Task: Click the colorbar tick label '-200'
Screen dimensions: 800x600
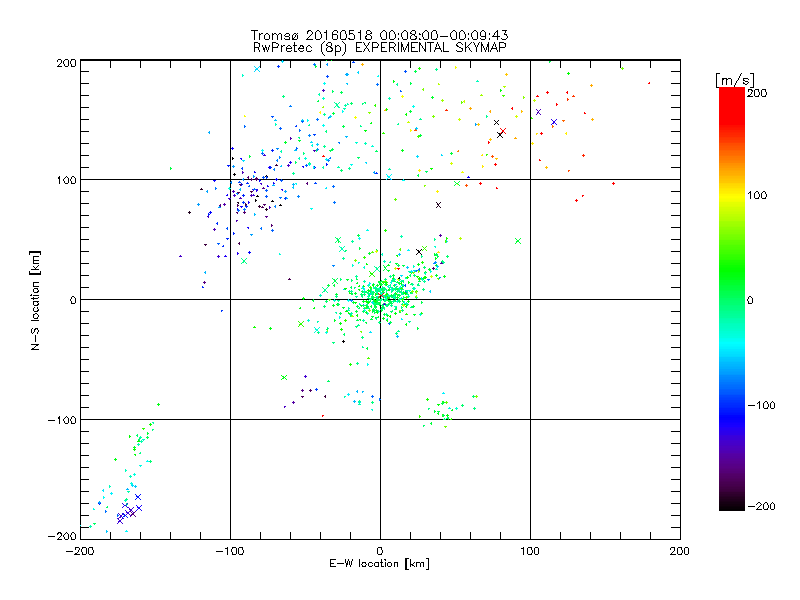Action: [x=761, y=506]
